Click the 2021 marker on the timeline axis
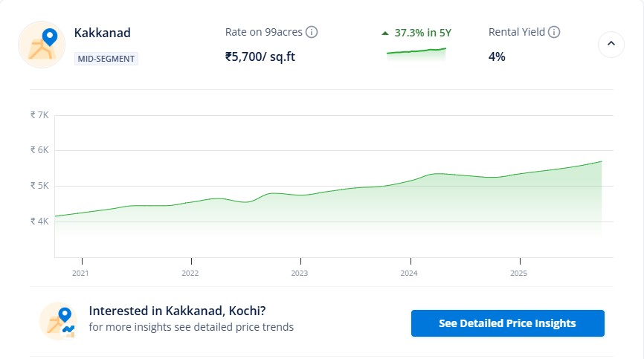The image size is (644, 359). point(80,273)
